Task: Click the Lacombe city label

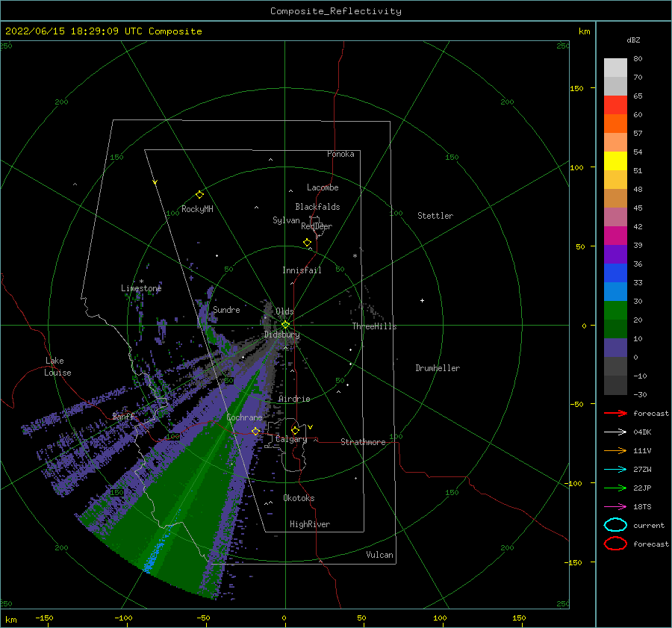Action: (x=323, y=187)
